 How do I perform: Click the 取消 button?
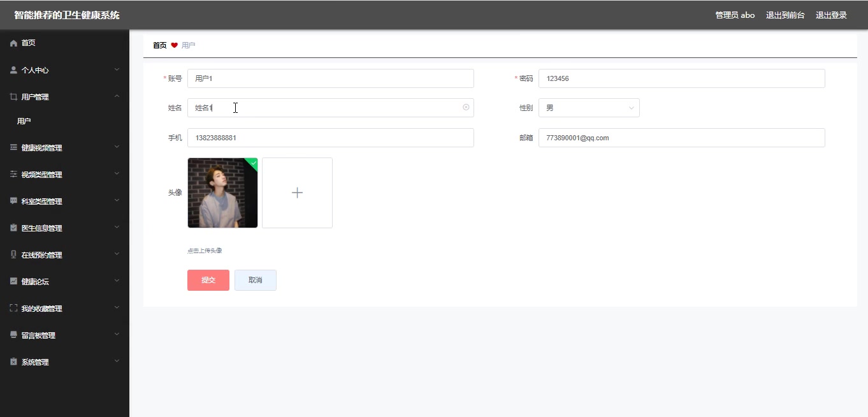tap(256, 280)
